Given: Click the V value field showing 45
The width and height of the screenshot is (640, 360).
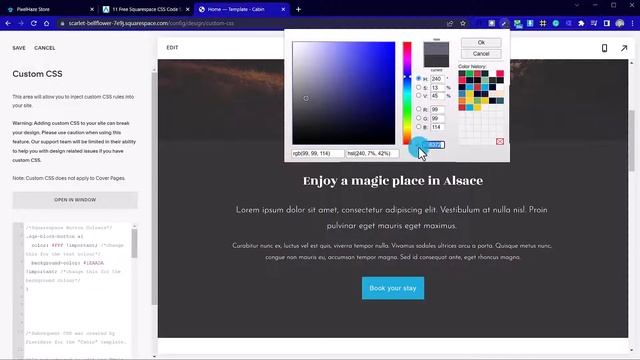Looking at the screenshot, I should [x=437, y=96].
